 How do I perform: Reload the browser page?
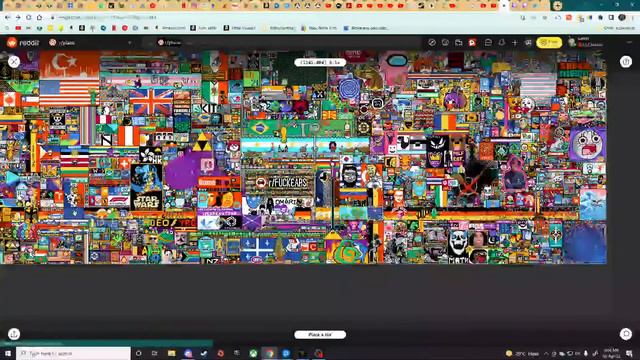(29, 18)
